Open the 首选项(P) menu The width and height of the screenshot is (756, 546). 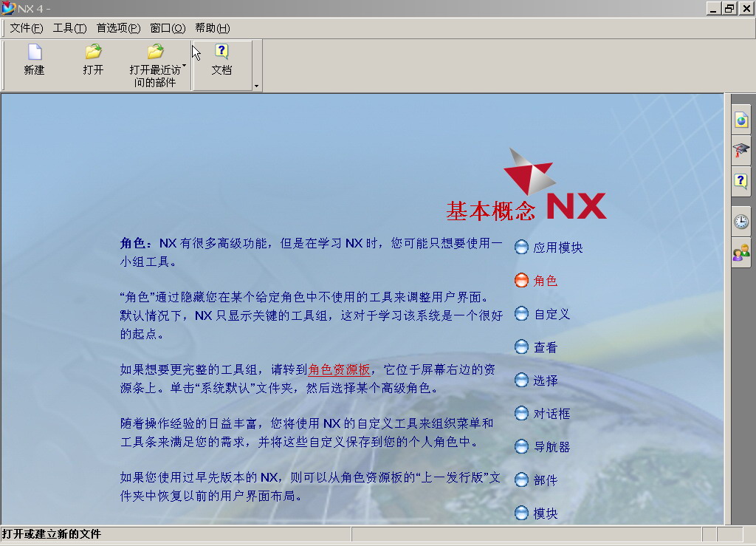pyautogui.click(x=119, y=28)
